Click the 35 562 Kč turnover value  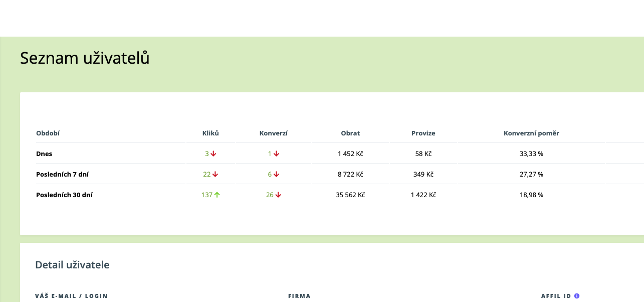[350, 195]
